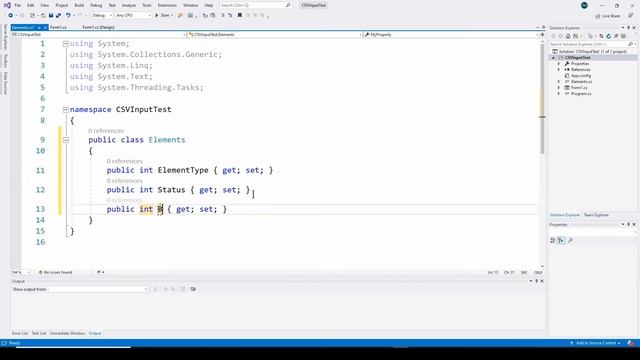Click the Properties panel categorized icon
This screenshot has height=360, width=640.
coord(553,240)
